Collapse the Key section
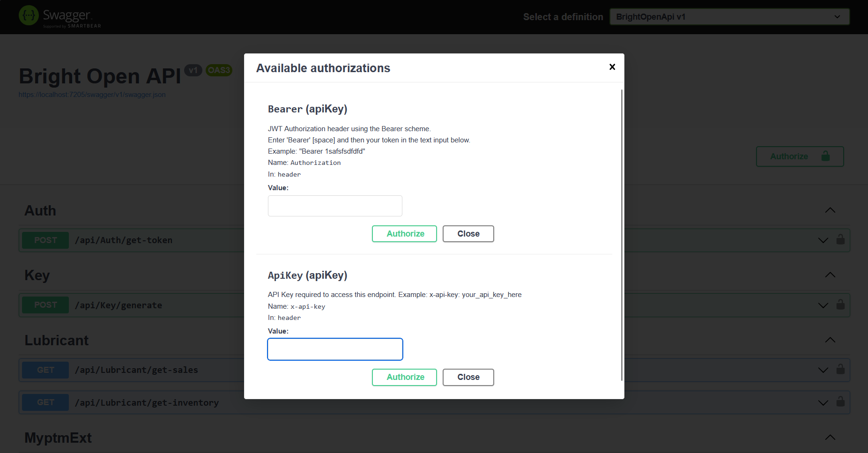This screenshot has width=868, height=453. (830, 275)
